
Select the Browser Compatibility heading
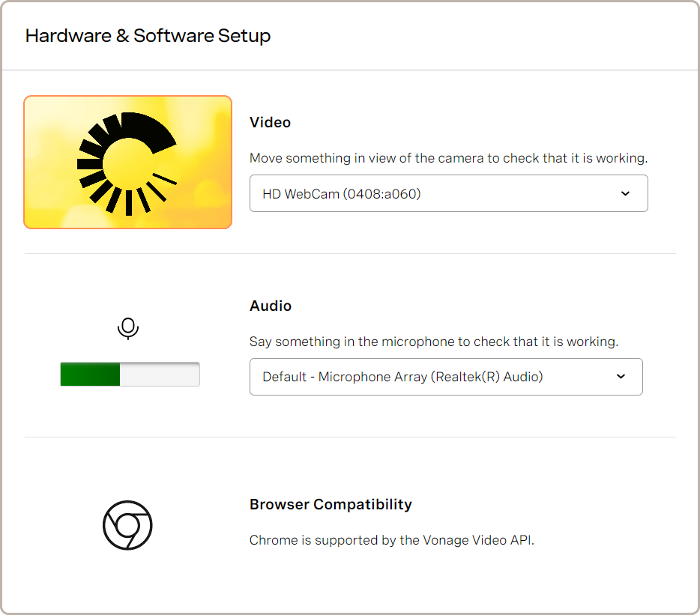pos(331,504)
